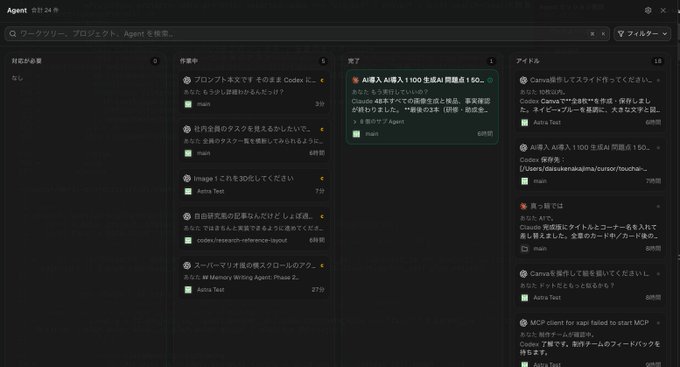Click Astra Test project icon, スーパーマリオ風 card
Image resolution: width=680 pixels, height=367 pixels.
[188, 289]
